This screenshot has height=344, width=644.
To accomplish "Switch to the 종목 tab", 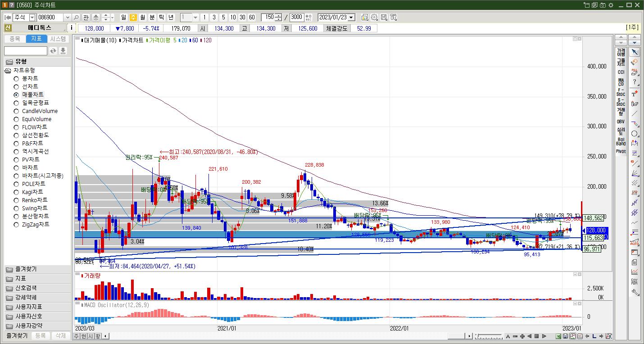I will [x=15, y=39].
